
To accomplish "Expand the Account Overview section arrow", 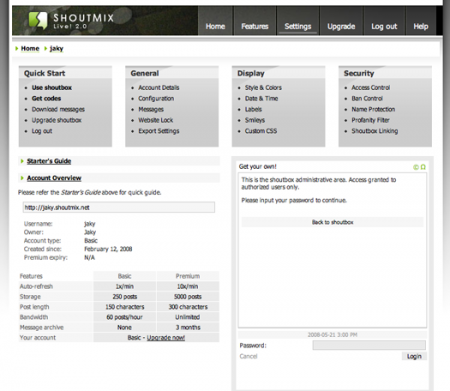I will click(x=22, y=178).
